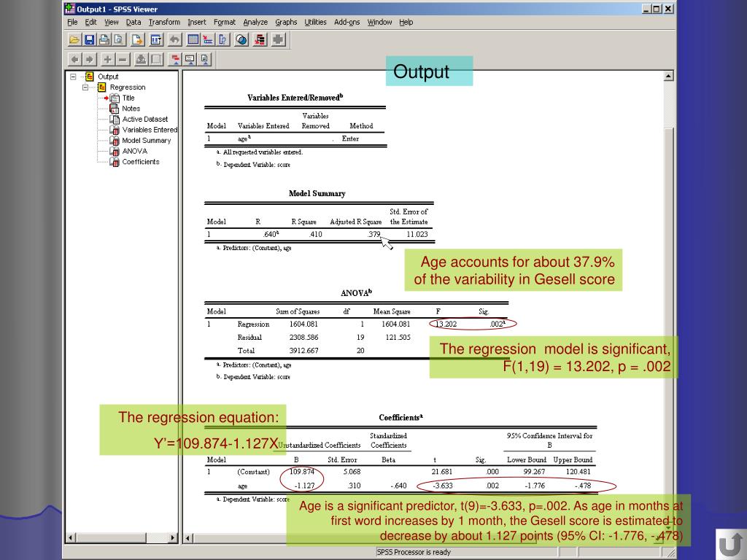This screenshot has width=747, height=560.
Task: Open the Insert menu
Action: point(197,22)
